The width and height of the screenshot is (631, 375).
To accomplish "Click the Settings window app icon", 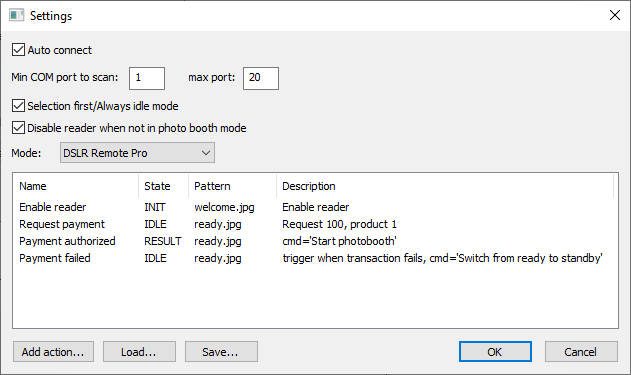I will click(16, 15).
